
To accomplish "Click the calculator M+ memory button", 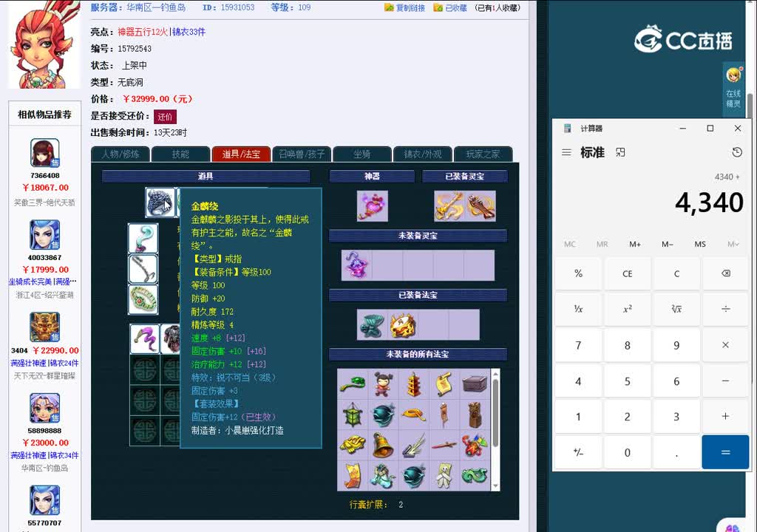I will tap(635, 245).
